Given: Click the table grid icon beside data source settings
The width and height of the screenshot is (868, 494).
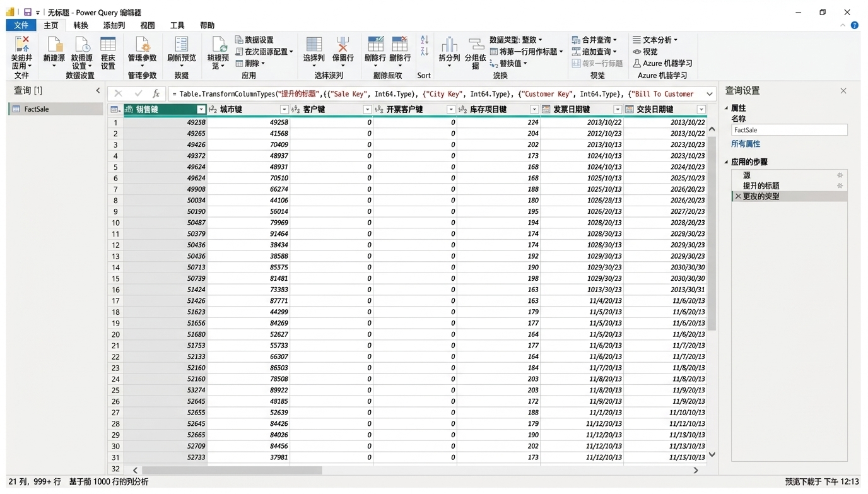Looking at the screenshot, I should pos(108,44).
